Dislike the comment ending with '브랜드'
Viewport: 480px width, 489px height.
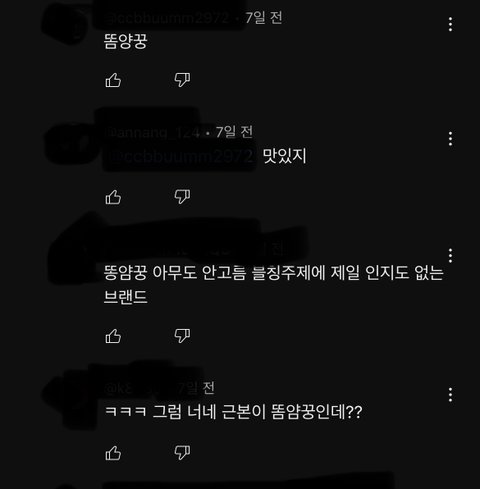click(x=182, y=336)
